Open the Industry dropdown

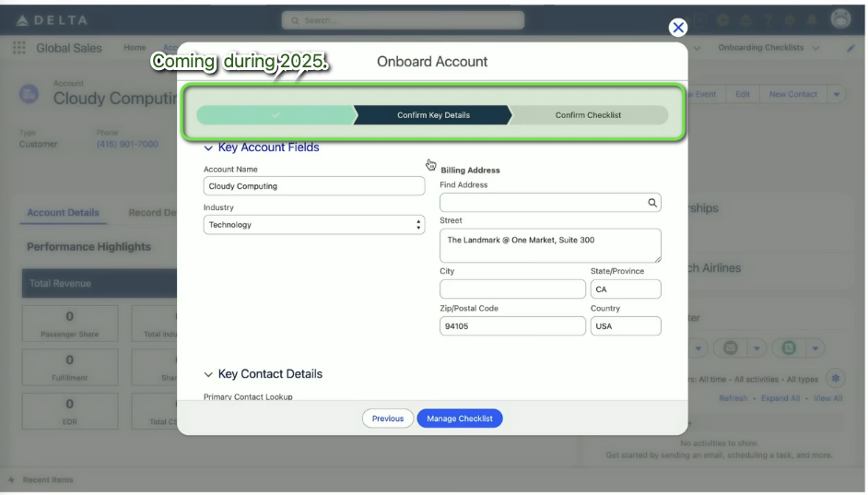(313, 225)
